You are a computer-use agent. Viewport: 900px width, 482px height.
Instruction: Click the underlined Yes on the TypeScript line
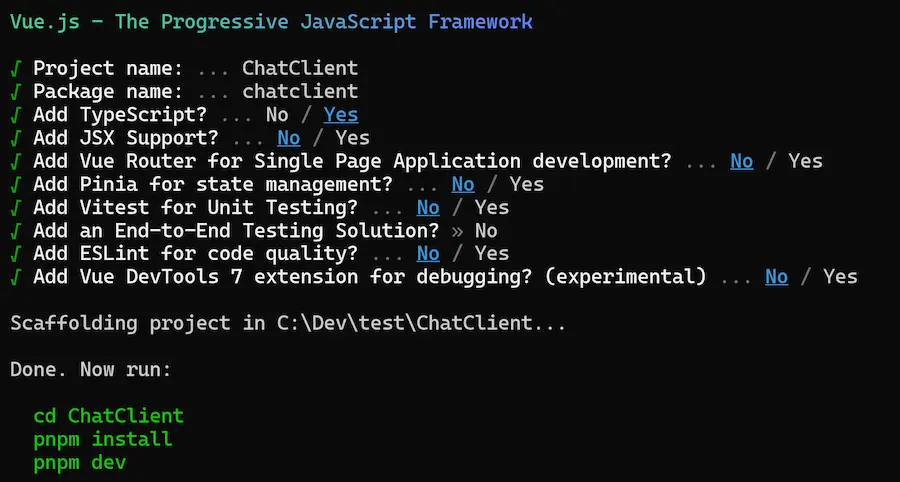pos(341,115)
